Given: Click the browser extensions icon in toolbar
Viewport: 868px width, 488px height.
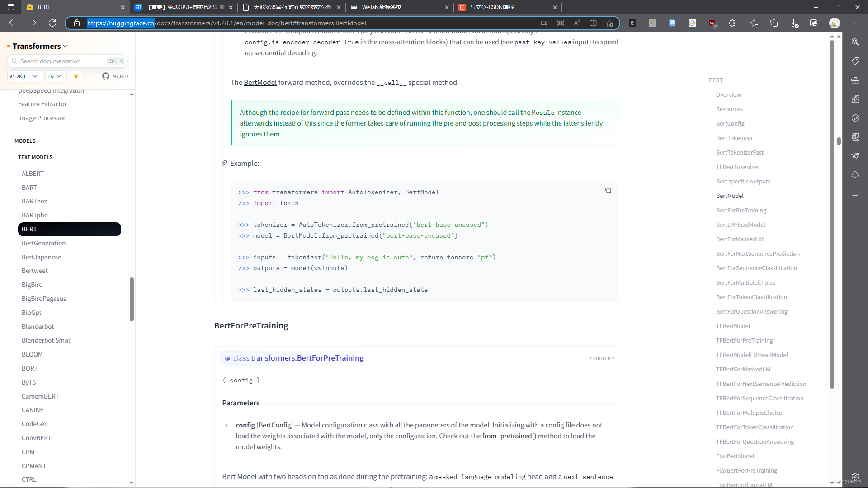Looking at the screenshot, I should (x=733, y=23).
